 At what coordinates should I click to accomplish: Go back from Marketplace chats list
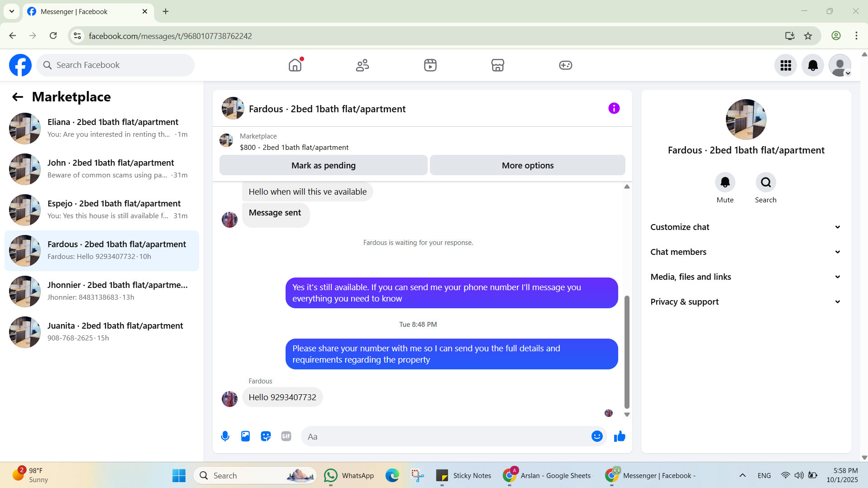(17, 97)
